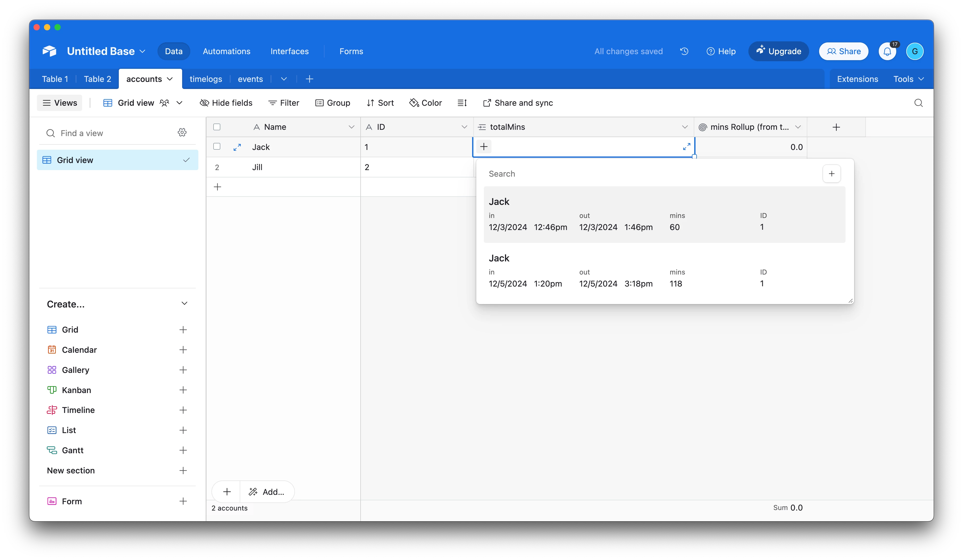Click the Airtable home logo icon
This screenshot has height=560, width=963.
tap(49, 51)
